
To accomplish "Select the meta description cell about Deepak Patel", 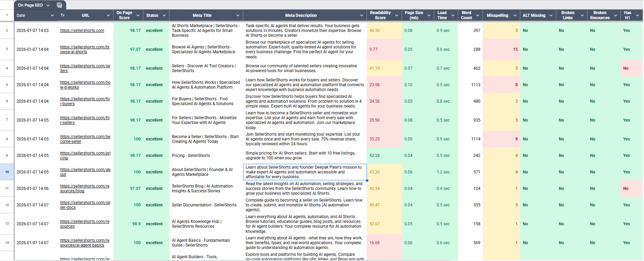I will click(305, 172).
